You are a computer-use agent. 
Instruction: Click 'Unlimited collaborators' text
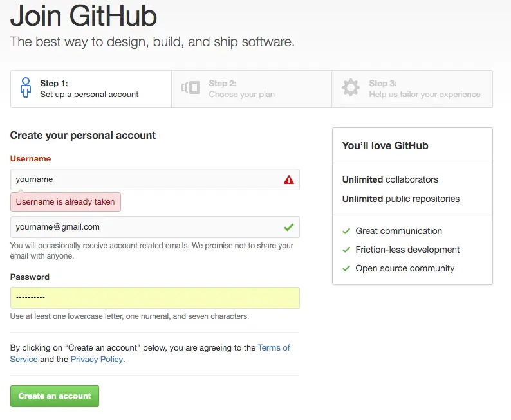click(390, 179)
